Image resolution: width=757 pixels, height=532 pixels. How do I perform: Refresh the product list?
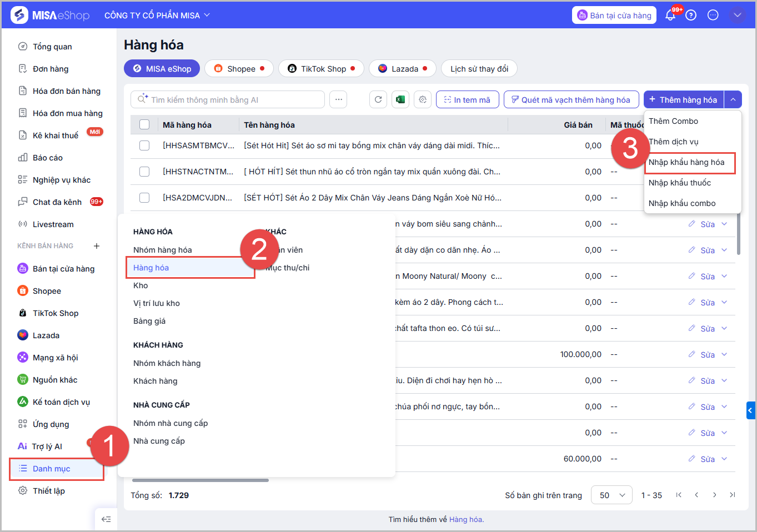(378, 99)
